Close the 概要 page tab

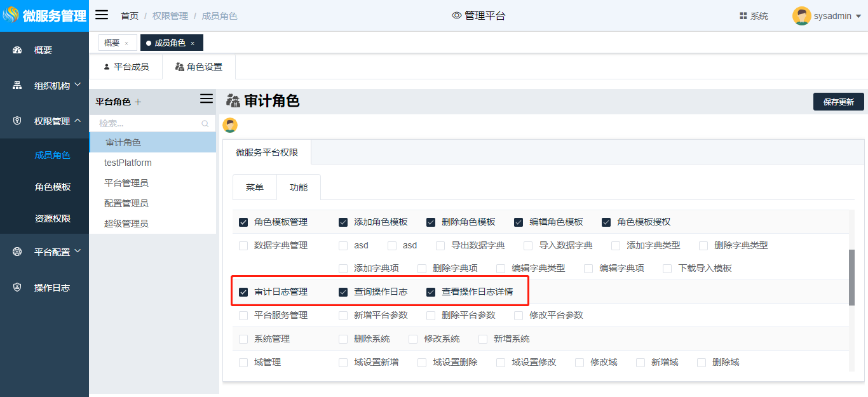[x=126, y=43]
